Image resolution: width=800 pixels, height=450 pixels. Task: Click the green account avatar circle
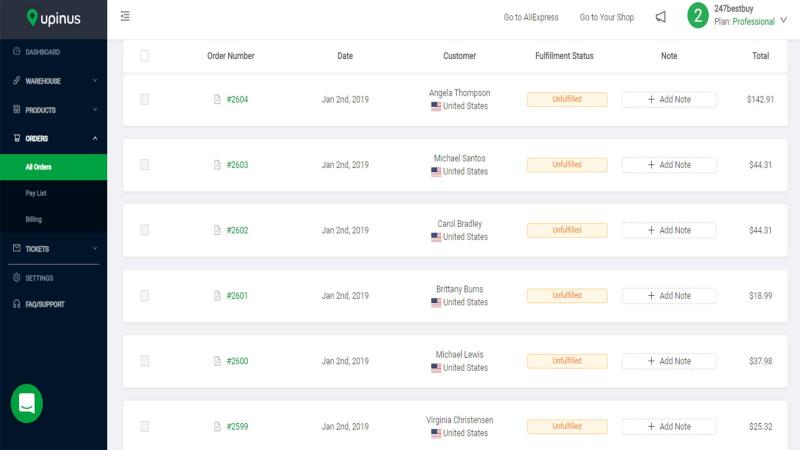(697, 15)
